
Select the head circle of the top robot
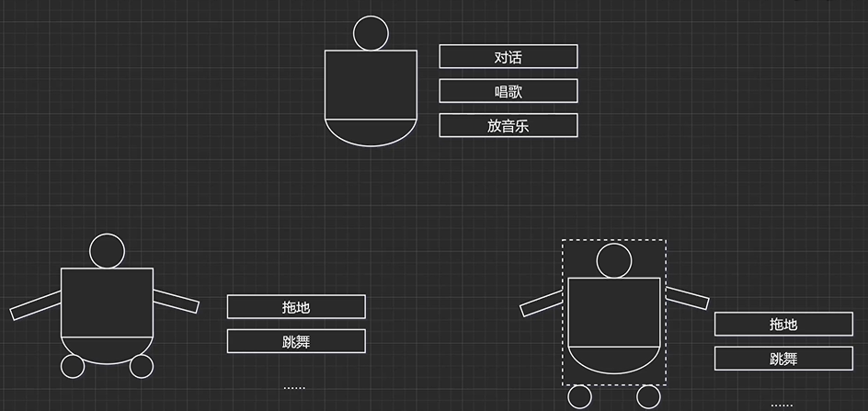(x=371, y=33)
